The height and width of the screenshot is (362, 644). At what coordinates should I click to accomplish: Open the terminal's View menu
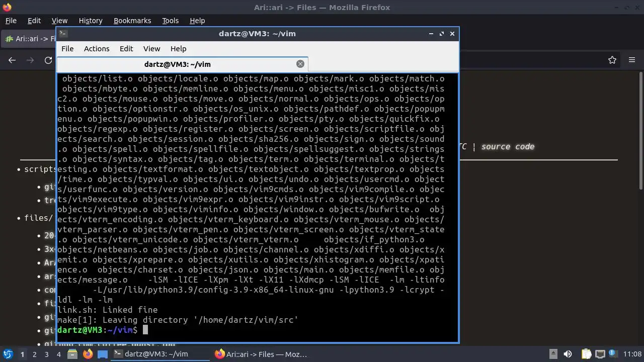coord(151,49)
